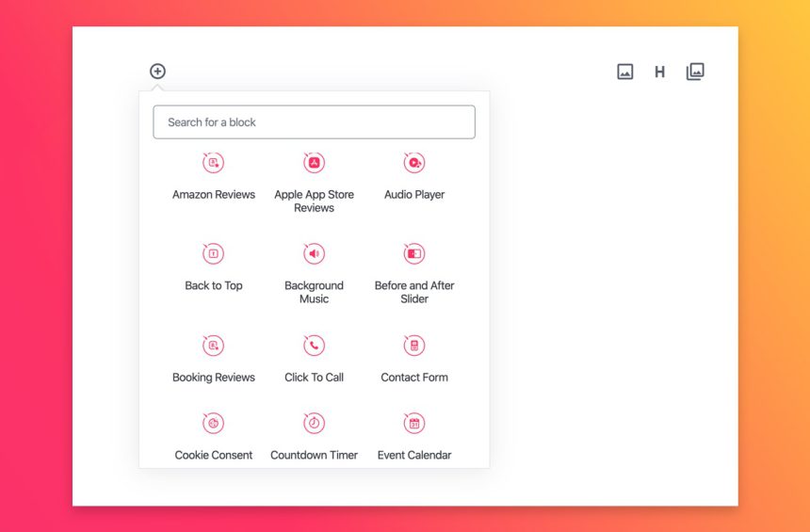810x532 pixels.
Task: Pick the Countdown Timer clock icon
Action: (x=315, y=424)
